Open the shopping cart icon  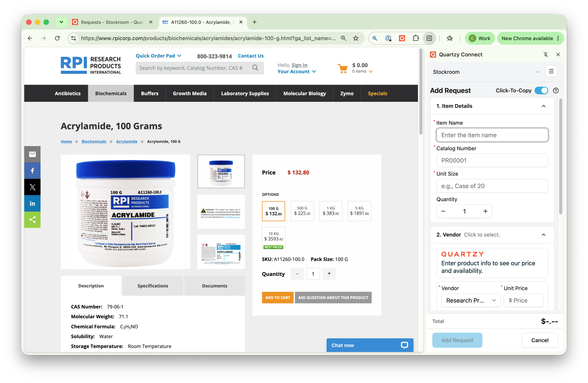pos(342,68)
